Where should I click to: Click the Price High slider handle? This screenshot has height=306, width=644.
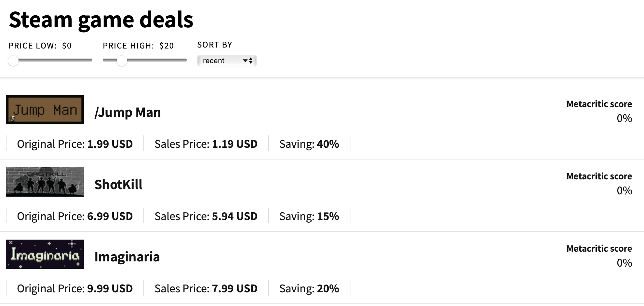(122, 61)
